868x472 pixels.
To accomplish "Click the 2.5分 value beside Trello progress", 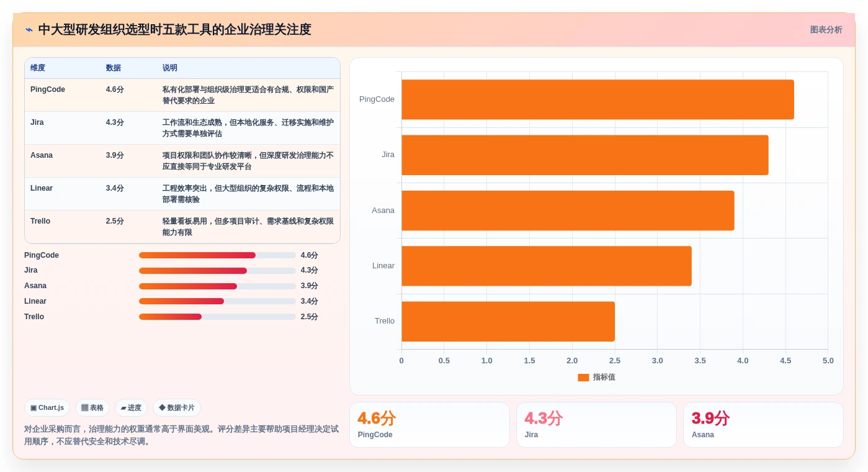I will click(310, 317).
